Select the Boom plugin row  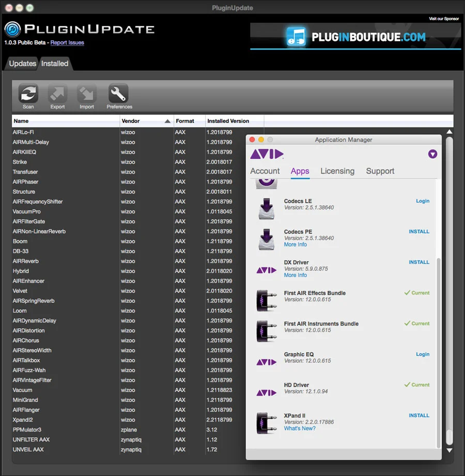128,241
